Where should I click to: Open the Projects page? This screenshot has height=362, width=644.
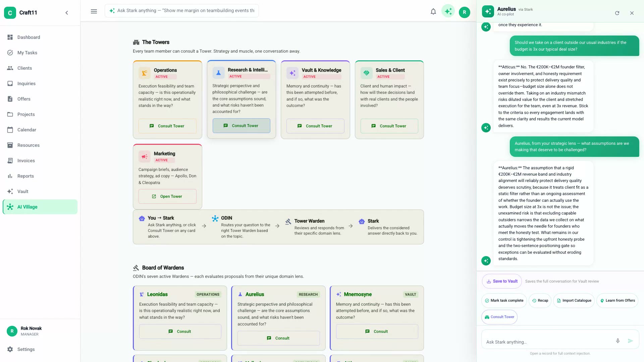coord(40,114)
